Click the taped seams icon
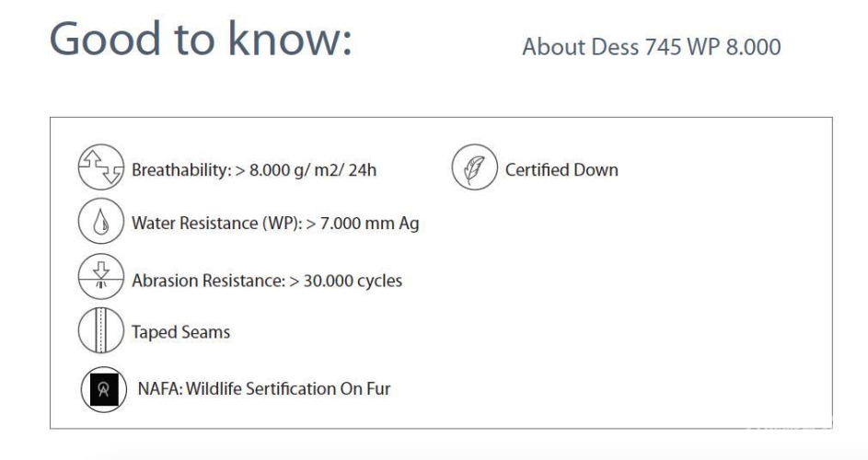This screenshot has width=868, height=460. [x=100, y=330]
